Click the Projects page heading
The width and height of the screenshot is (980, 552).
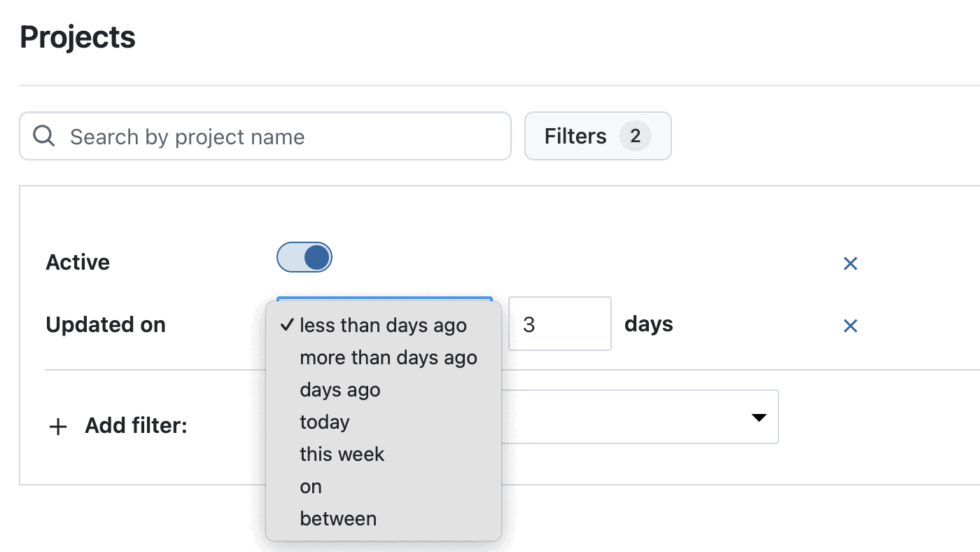77,37
